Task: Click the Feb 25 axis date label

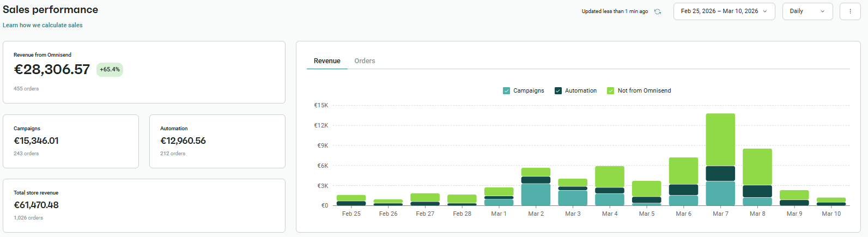Action: tap(351, 214)
